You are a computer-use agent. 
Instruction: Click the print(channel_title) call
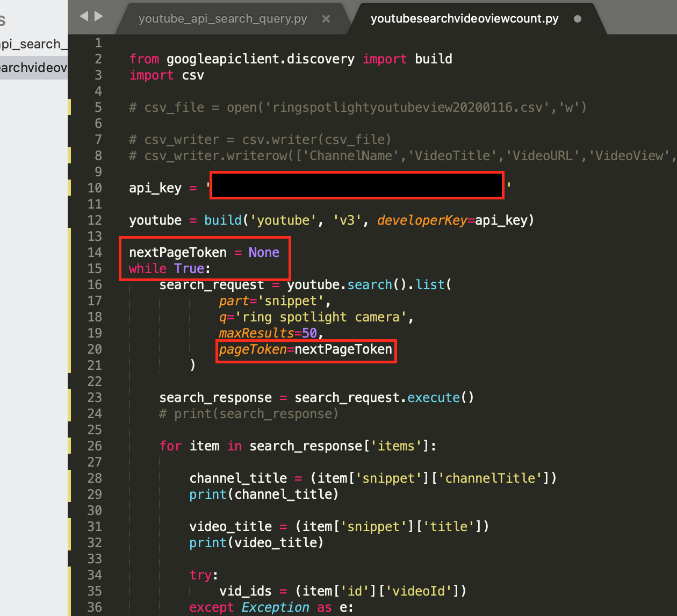click(x=263, y=494)
